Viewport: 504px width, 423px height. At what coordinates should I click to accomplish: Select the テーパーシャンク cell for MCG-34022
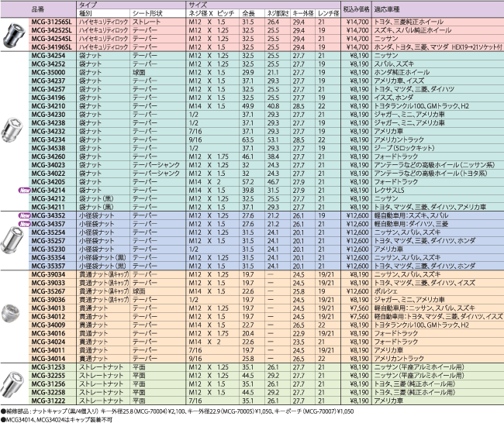click(x=156, y=174)
